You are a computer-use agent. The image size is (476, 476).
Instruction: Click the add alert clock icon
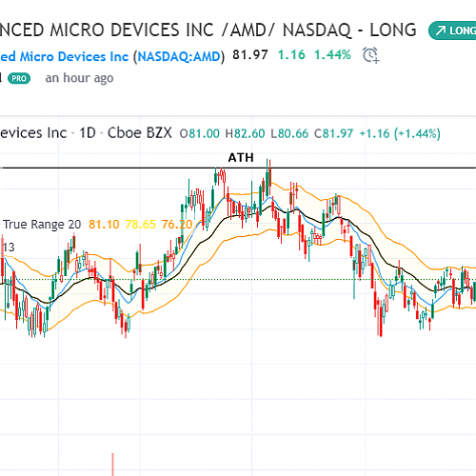(x=371, y=55)
